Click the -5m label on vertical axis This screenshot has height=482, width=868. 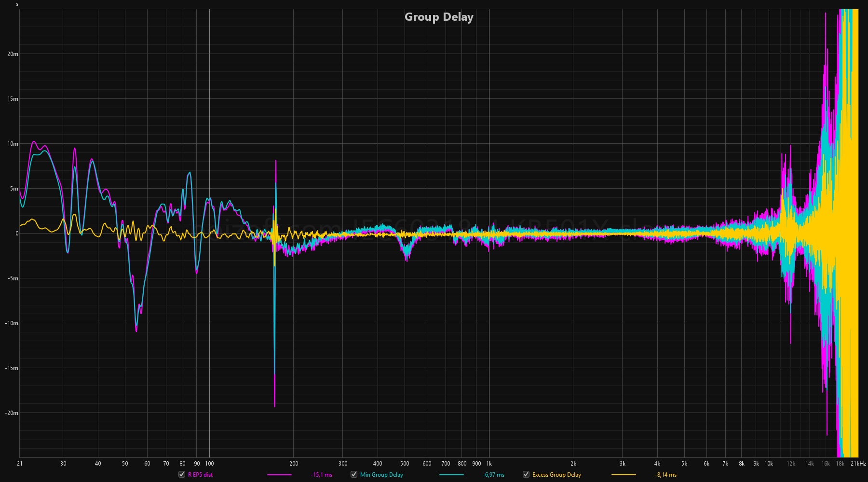[x=13, y=278]
